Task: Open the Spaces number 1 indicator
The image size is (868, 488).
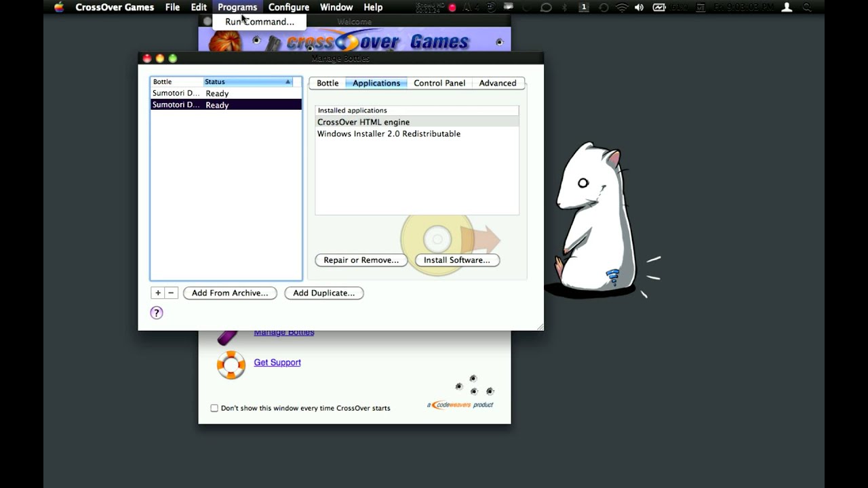Action: click(583, 7)
